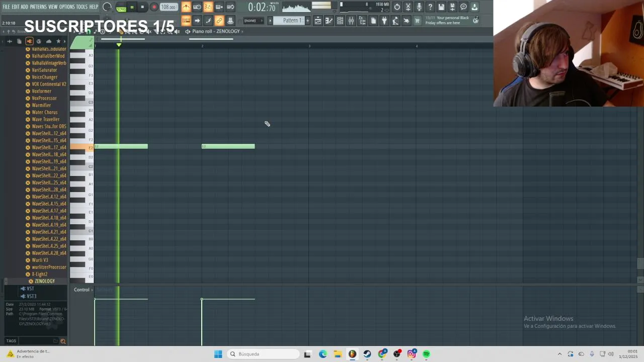This screenshot has height=362, width=644.
Task: Open the TOOLS menu
Action: pos(82,7)
